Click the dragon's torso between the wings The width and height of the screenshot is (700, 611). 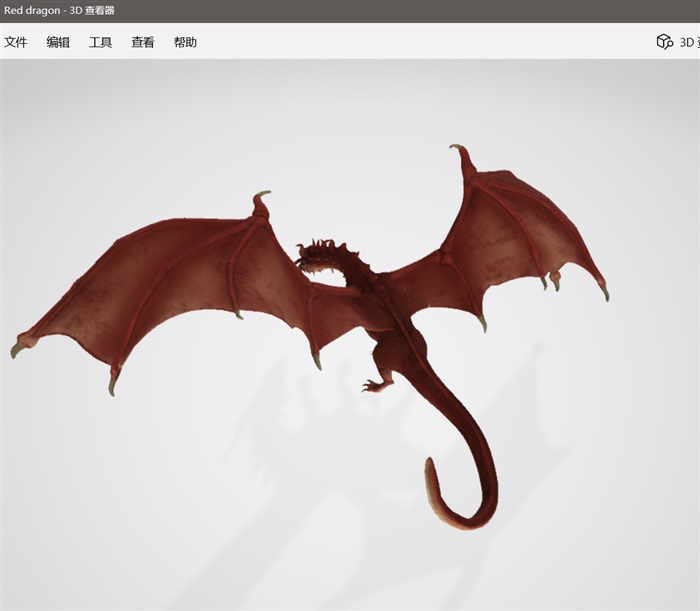(x=385, y=310)
